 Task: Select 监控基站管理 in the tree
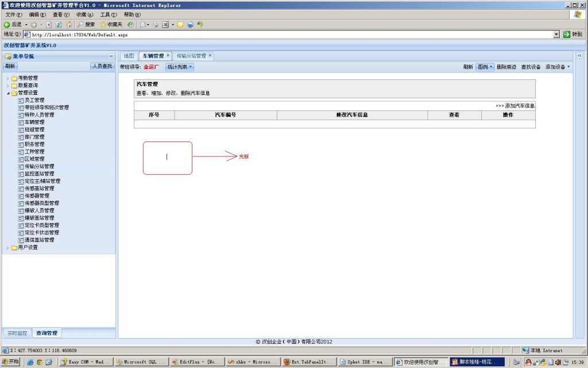click(x=40, y=174)
